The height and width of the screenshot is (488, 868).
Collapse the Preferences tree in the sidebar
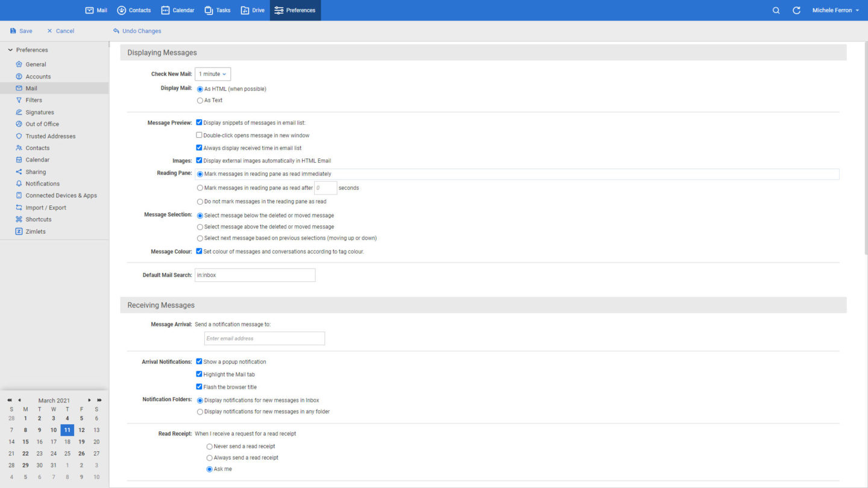click(x=10, y=49)
